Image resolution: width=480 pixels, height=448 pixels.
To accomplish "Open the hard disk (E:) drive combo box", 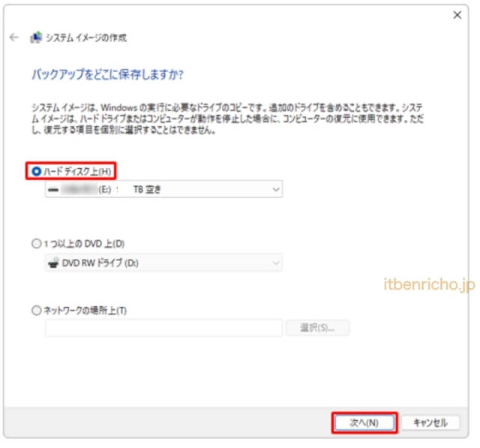I will [163, 190].
